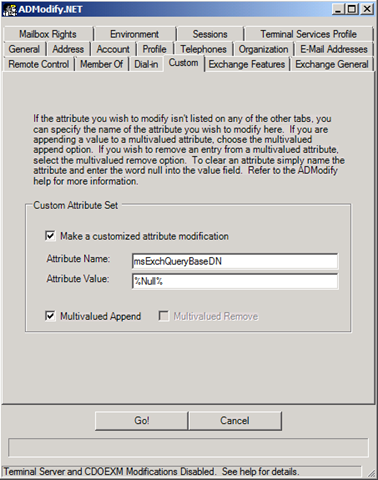This screenshot has width=378, height=480.
Task: Open the E-Mail Addresses tab
Action: pos(334,49)
